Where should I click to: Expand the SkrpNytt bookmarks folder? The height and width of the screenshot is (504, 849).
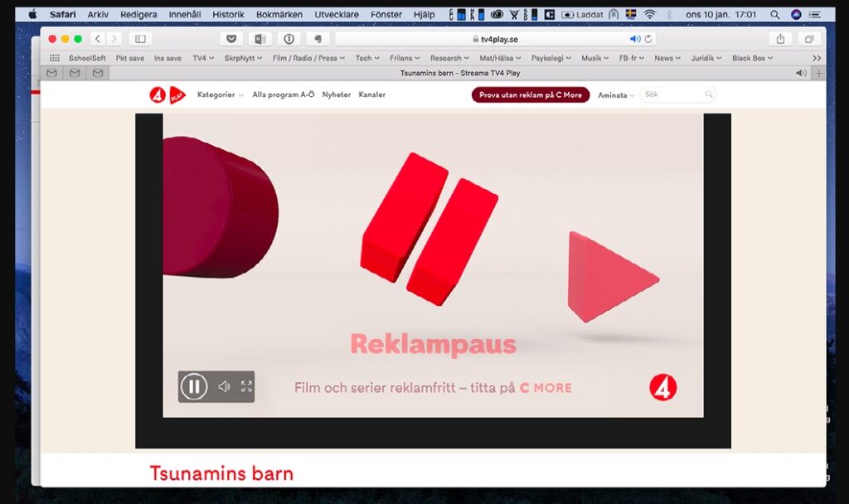click(243, 58)
